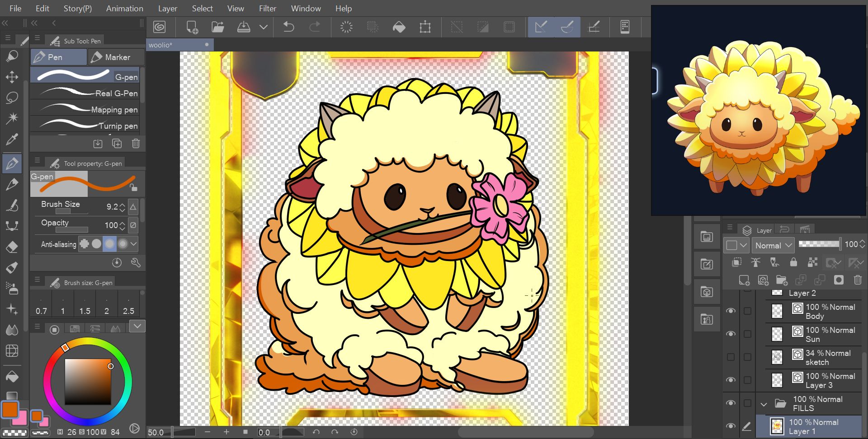Select the Zoom magnifier tool
This screenshot has height=439, width=868.
(12, 56)
